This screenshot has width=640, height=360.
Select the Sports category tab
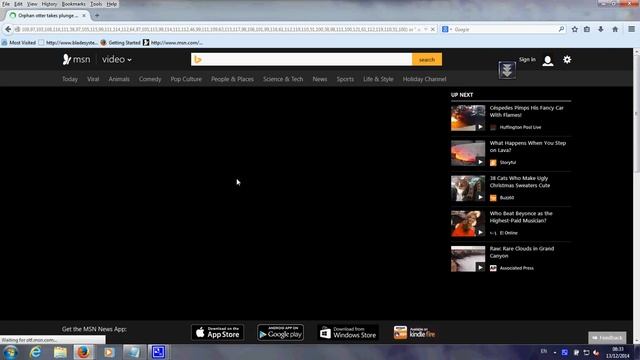345,79
